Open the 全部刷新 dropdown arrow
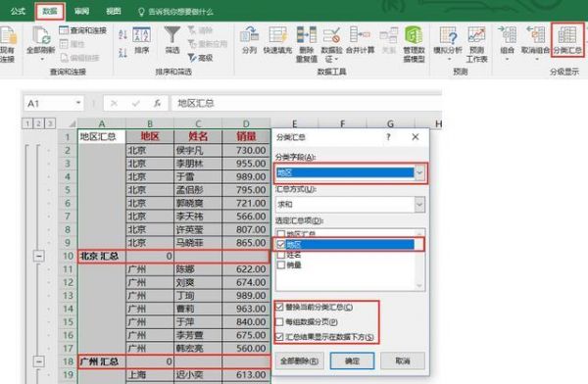Screen dimensions: 588x384 pyautogui.click(x=41, y=59)
